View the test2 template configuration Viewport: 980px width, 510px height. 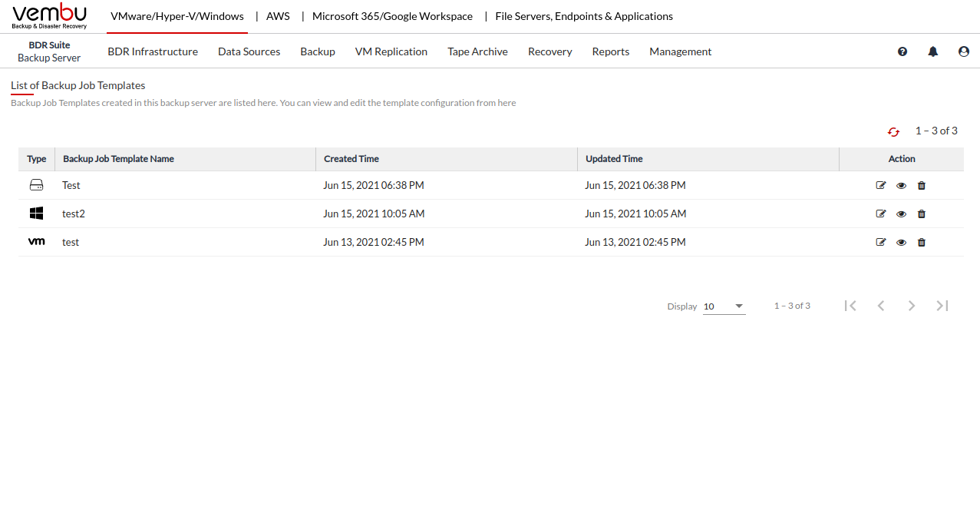pos(901,214)
